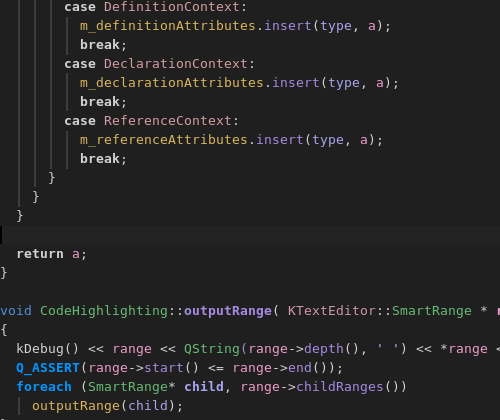Click 'm_definitionAttributes' variable name

[168, 26]
